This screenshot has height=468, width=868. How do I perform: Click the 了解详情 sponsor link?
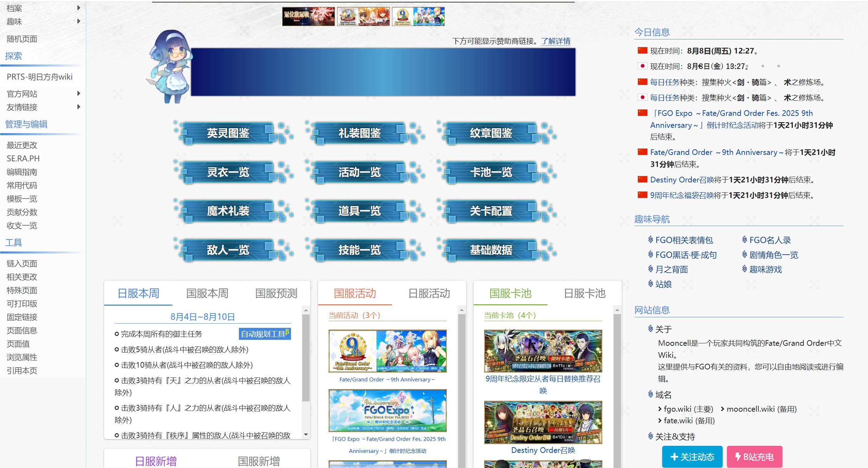556,41
